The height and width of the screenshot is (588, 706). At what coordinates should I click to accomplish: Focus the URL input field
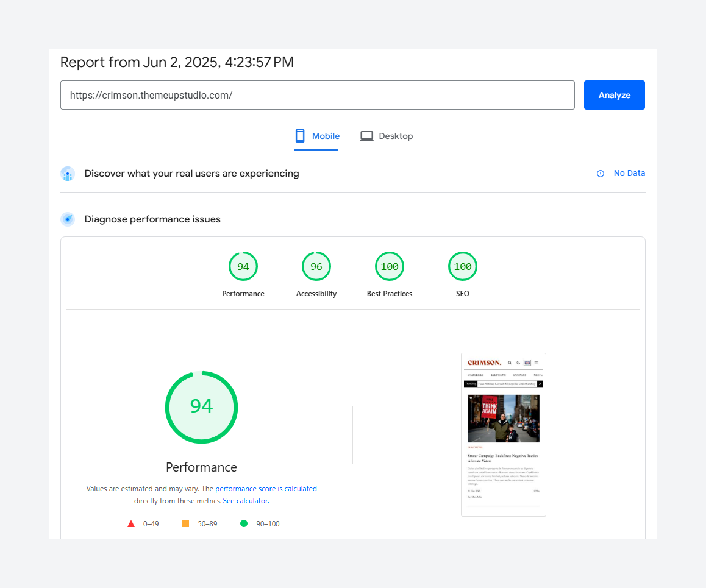(318, 95)
